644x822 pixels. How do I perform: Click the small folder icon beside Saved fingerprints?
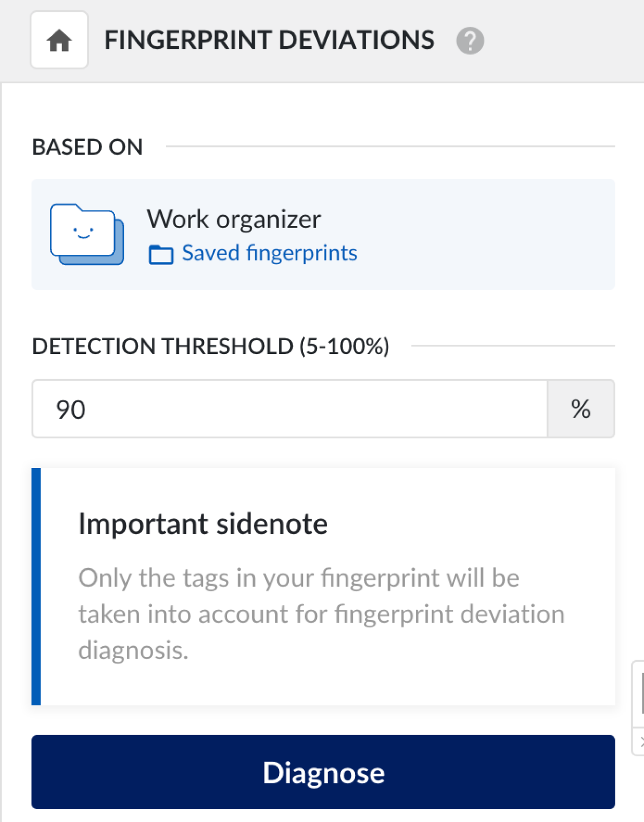click(161, 254)
